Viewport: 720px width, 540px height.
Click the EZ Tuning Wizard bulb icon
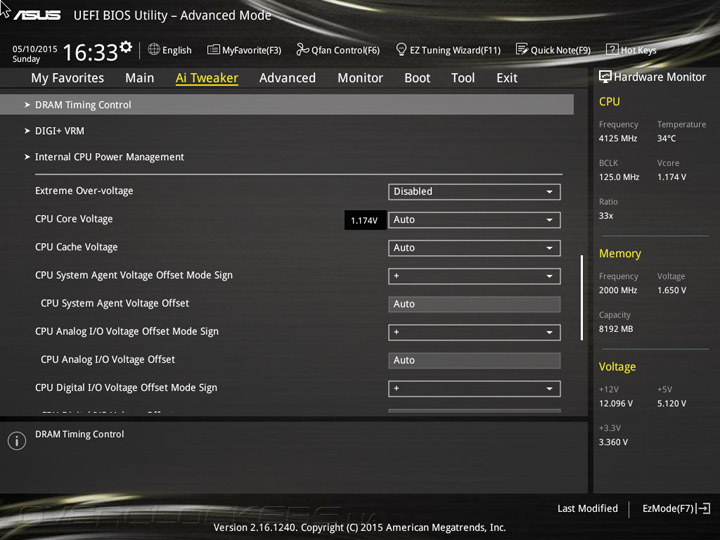(x=401, y=49)
